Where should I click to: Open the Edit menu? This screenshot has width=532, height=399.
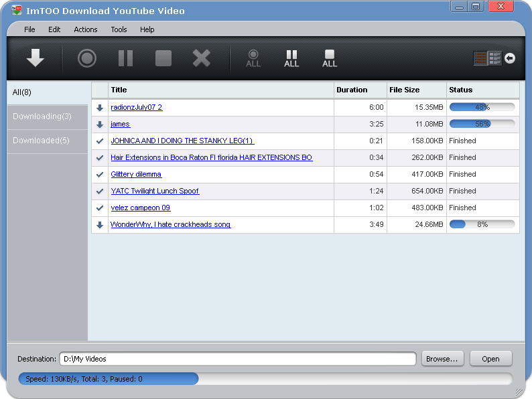click(54, 29)
